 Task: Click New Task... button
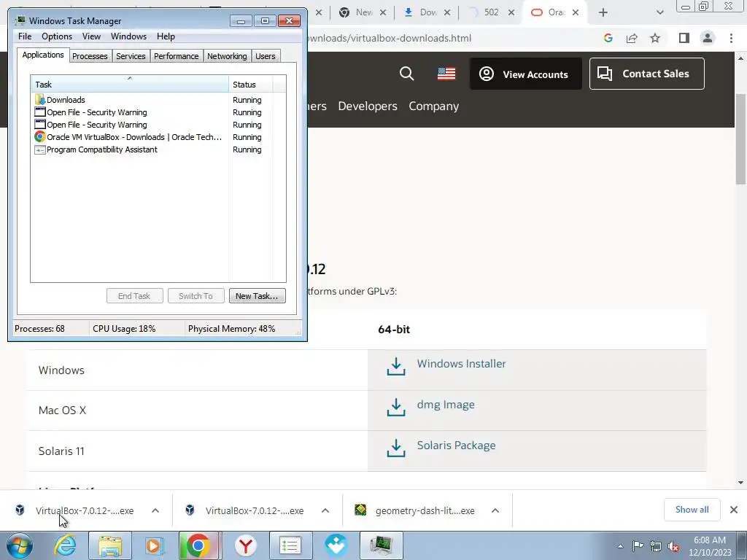coord(258,296)
